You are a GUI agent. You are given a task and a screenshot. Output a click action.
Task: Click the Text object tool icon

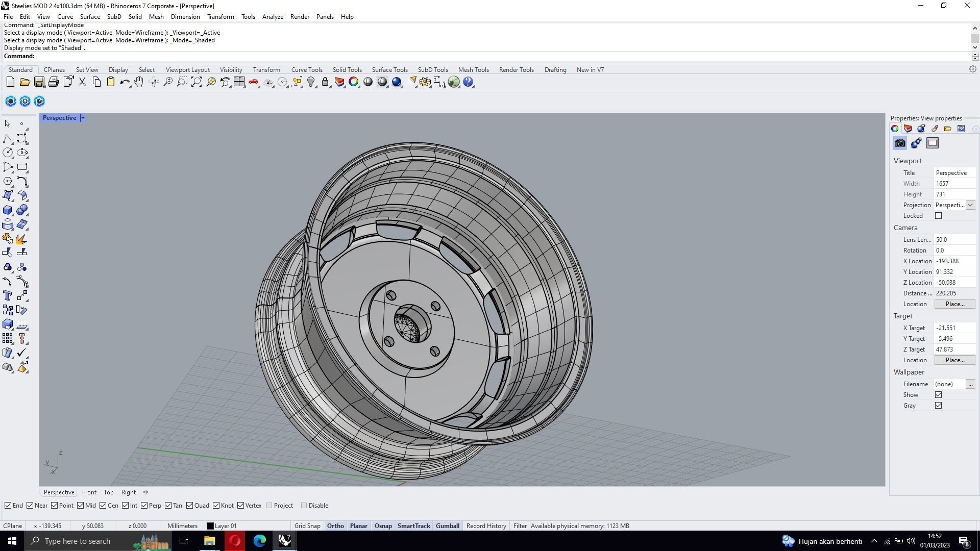(x=8, y=296)
